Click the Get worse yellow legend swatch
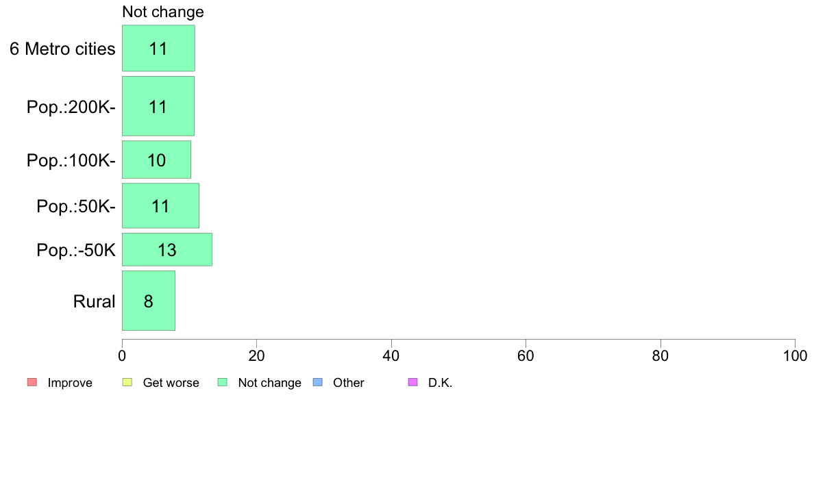814x504 pixels. pos(127,383)
